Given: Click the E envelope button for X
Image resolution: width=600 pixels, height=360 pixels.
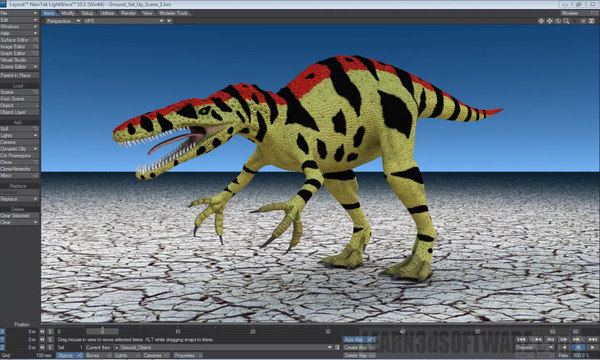Looking at the screenshot, I should click(x=50, y=332).
